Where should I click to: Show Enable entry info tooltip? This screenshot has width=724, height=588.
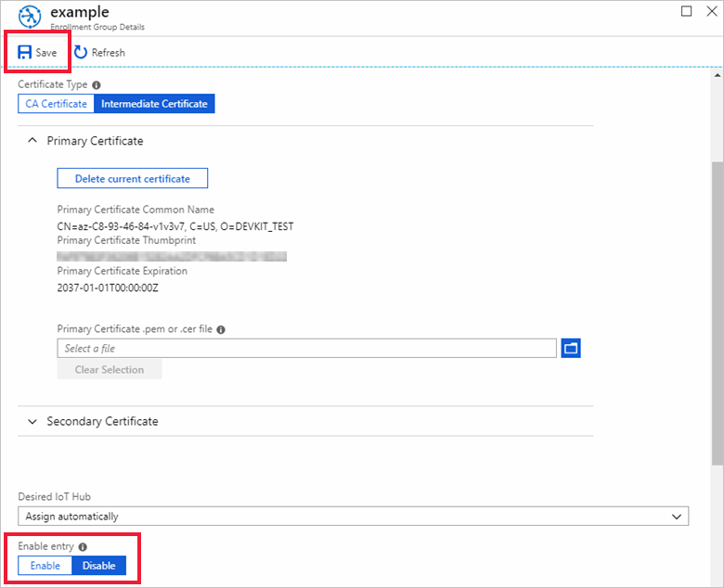pos(83,547)
